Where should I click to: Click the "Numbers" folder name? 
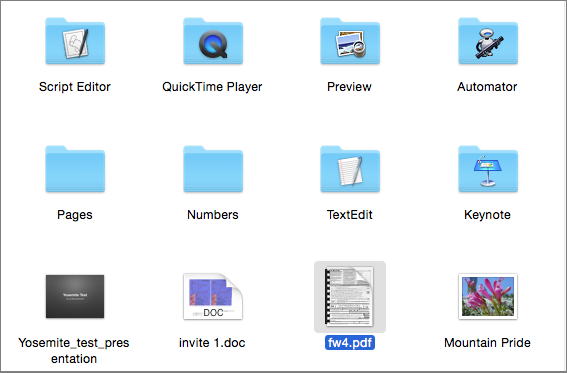pyautogui.click(x=213, y=215)
